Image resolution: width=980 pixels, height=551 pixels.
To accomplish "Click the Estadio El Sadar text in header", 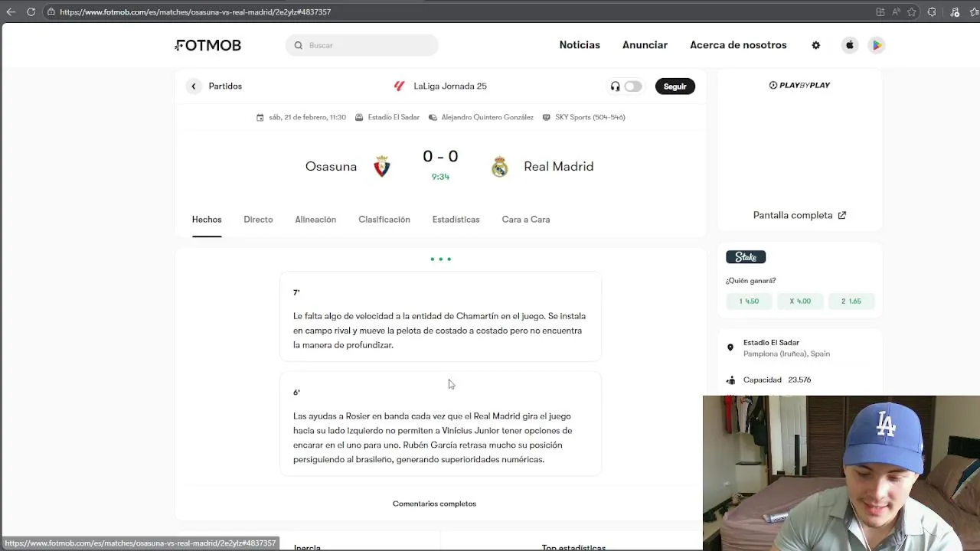I will [x=394, y=117].
